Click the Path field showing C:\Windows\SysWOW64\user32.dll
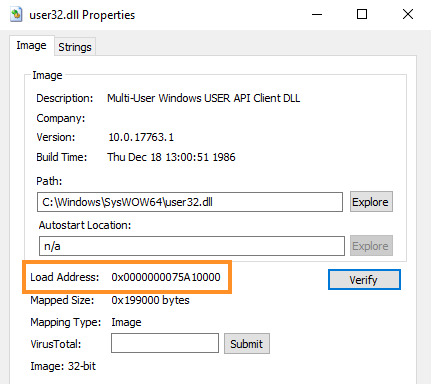 pyautogui.click(x=190, y=202)
